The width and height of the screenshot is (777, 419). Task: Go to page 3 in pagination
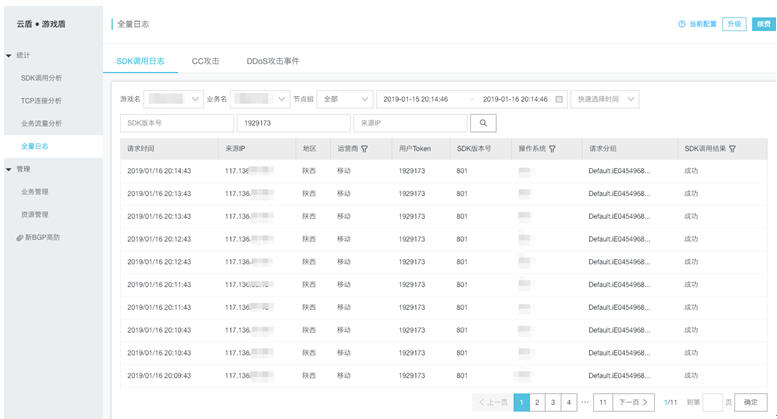553,402
